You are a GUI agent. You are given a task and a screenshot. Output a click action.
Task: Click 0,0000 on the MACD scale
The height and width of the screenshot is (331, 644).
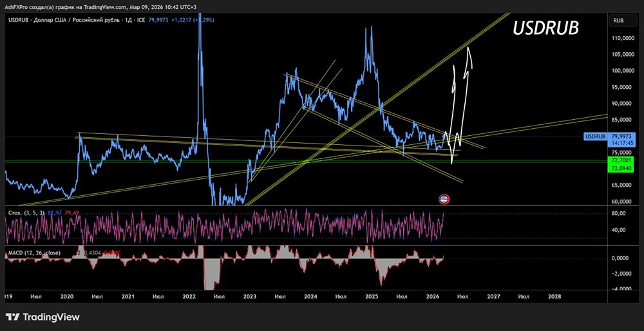620,258
